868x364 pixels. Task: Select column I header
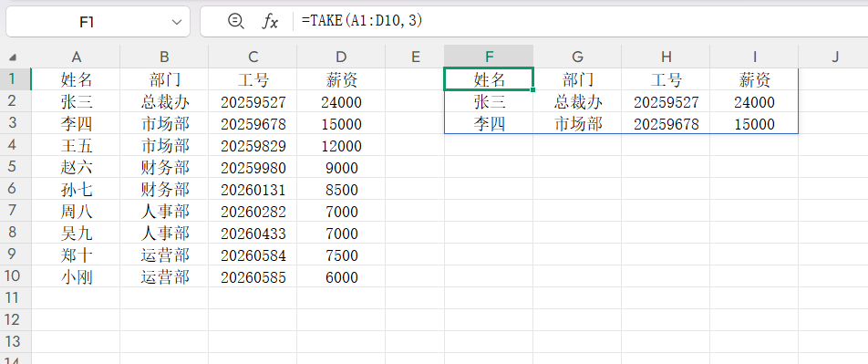click(755, 57)
